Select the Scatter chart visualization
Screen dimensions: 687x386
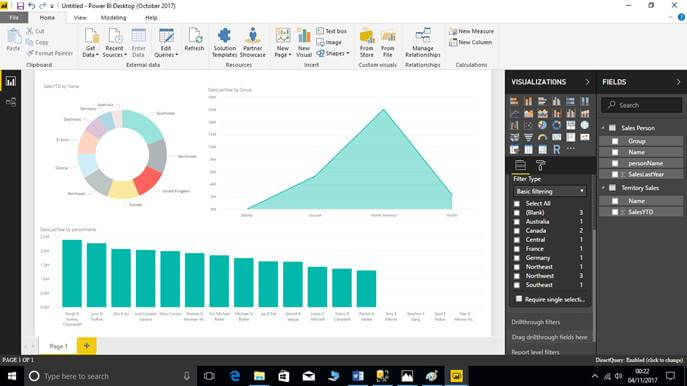tap(528, 125)
